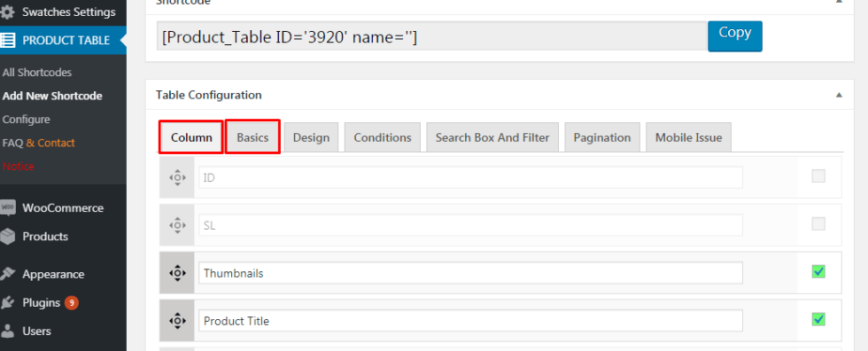Enable the SL column checkbox

coord(818,223)
